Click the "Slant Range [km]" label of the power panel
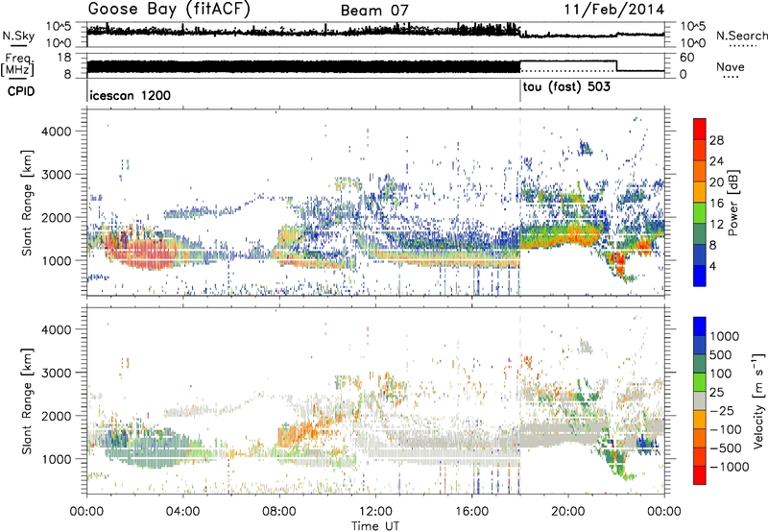768x532 pixels. coord(28,203)
